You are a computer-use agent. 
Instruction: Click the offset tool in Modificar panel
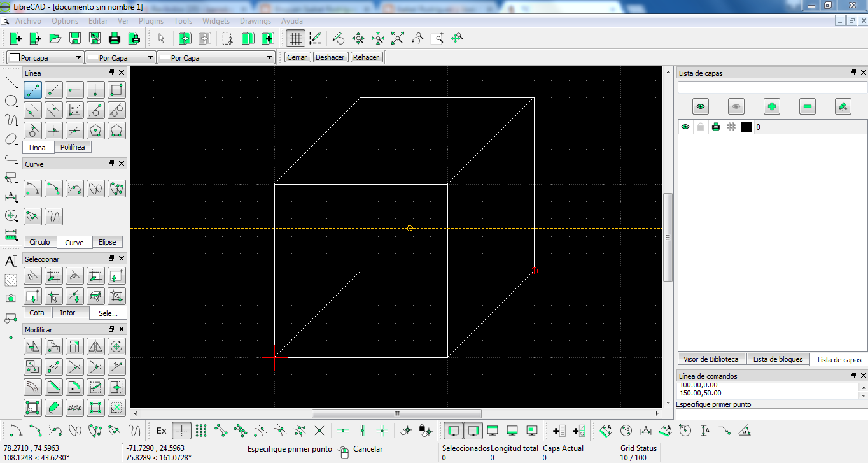click(x=33, y=387)
